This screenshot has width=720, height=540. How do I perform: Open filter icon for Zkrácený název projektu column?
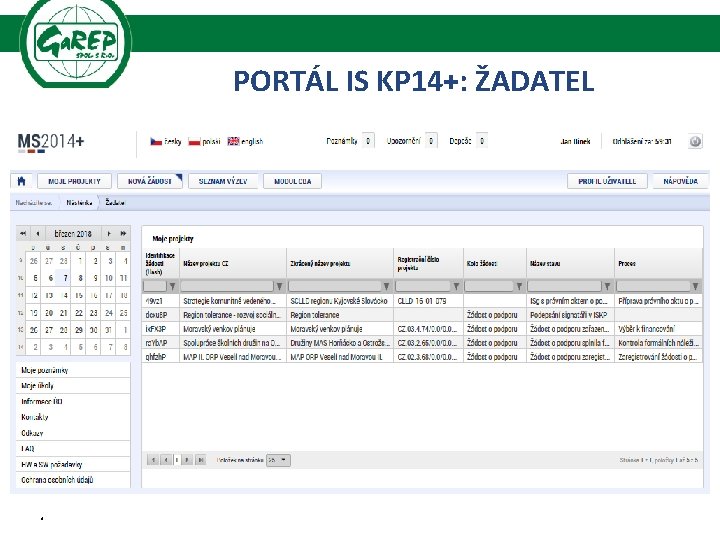387,286
